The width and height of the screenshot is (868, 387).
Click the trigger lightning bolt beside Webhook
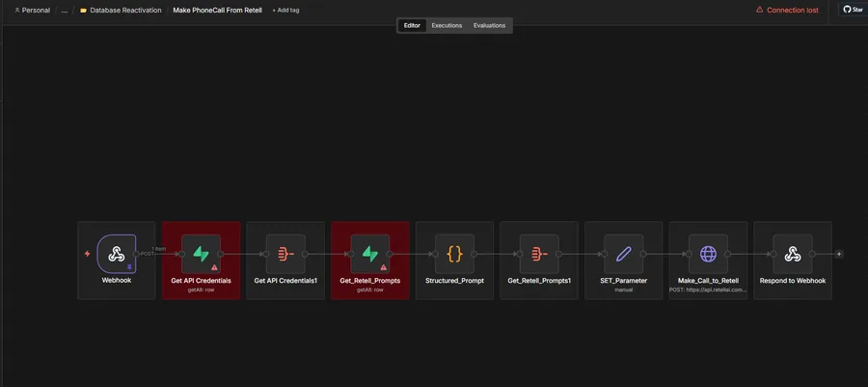coord(87,254)
